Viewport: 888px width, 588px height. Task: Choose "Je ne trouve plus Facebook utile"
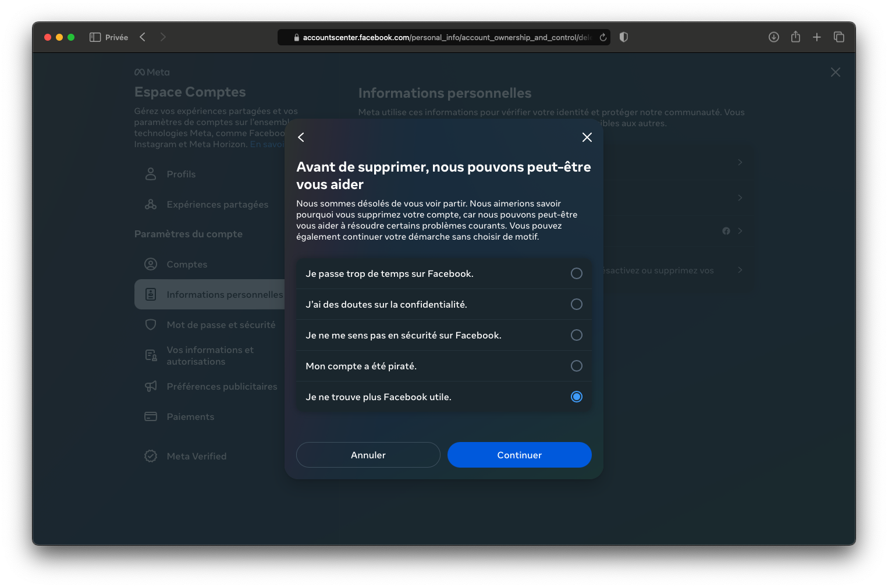(x=444, y=397)
